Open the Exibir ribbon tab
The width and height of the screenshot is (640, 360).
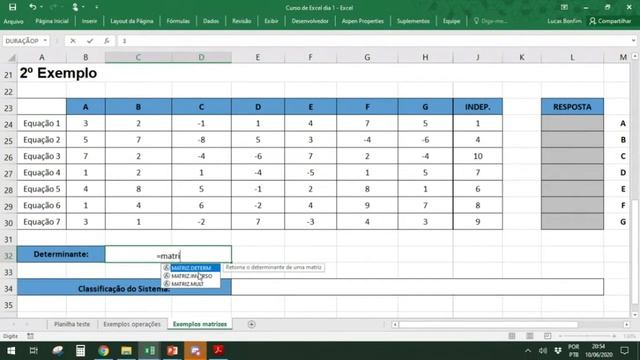click(x=271, y=21)
